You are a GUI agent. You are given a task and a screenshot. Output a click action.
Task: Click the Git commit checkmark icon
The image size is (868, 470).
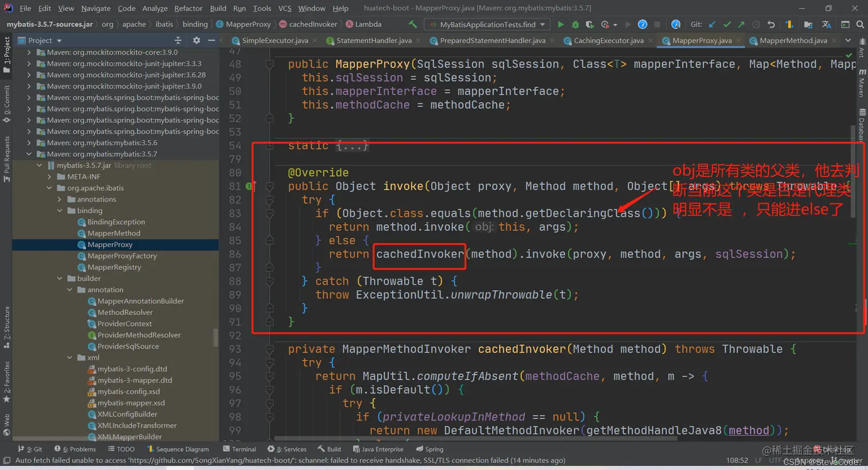point(727,24)
